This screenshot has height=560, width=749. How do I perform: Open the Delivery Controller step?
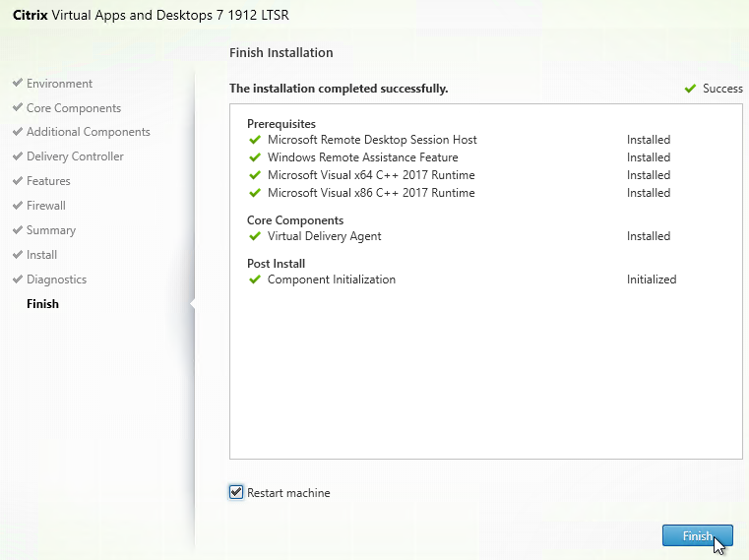pyautogui.click(x=75, y=156)
